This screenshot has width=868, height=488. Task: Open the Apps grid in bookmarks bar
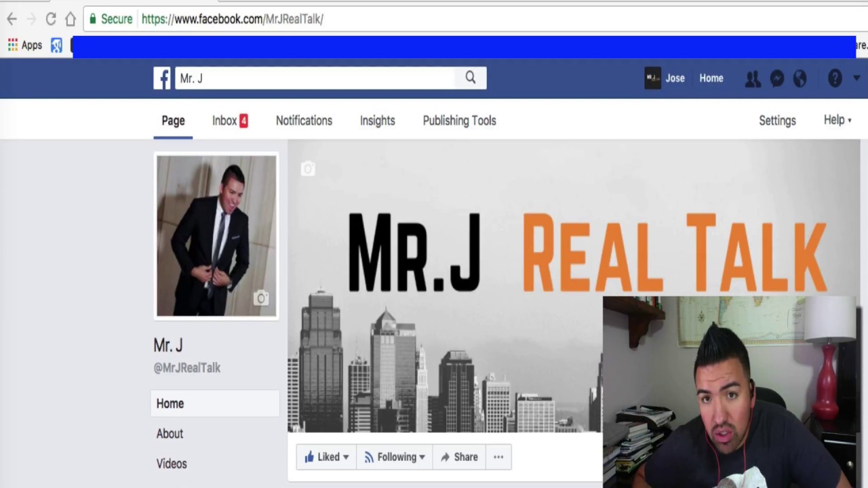point(25,45)
